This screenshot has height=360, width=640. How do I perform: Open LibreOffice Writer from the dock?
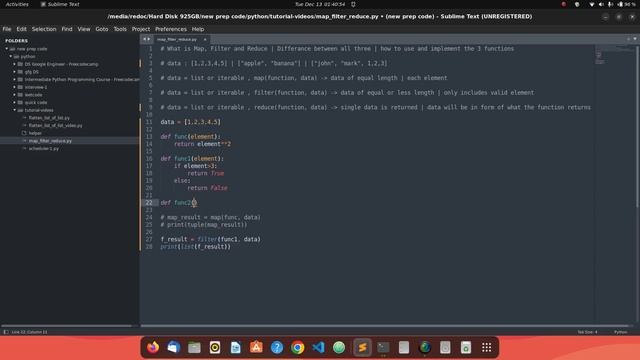(x=236, y=347)
